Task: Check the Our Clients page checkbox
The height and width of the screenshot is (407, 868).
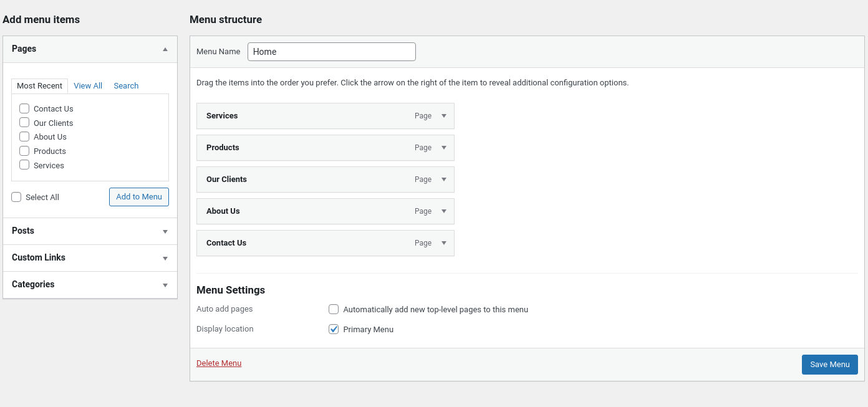Action: coord(24,123)
